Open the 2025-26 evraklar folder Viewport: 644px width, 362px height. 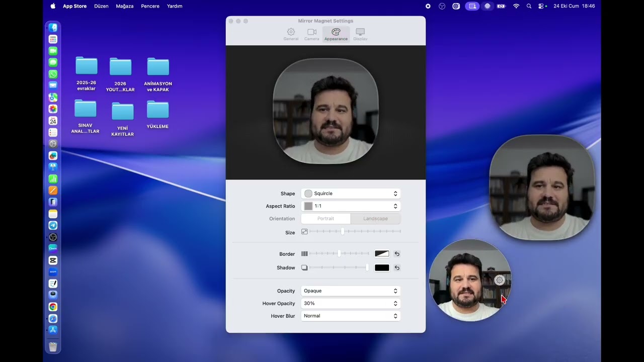[87, 73]
